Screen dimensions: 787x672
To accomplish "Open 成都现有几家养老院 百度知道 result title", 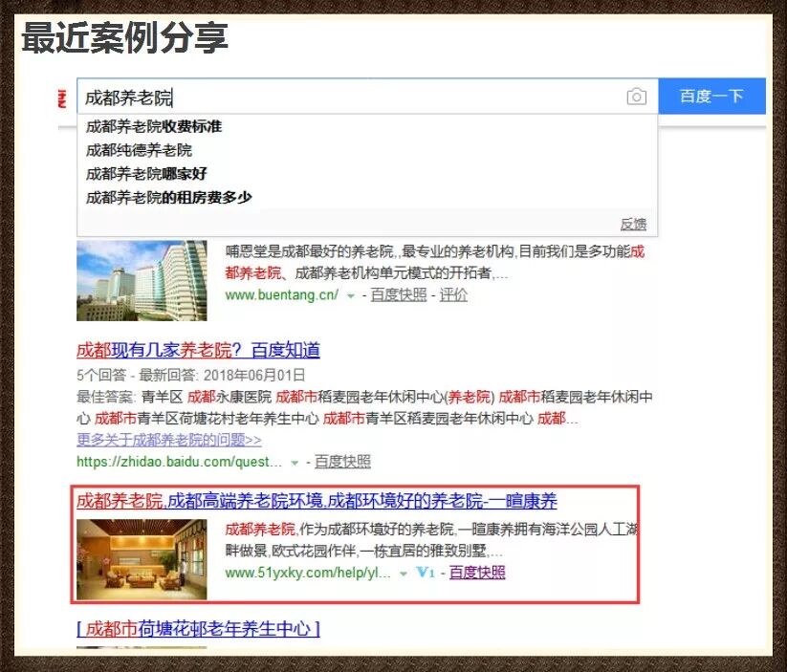I will 198,350.
